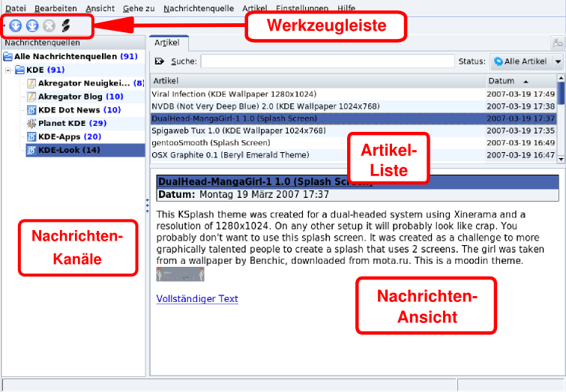Click the DualHead-MangaGirl article headline link

pyautogui.click(x=264, y=182)
